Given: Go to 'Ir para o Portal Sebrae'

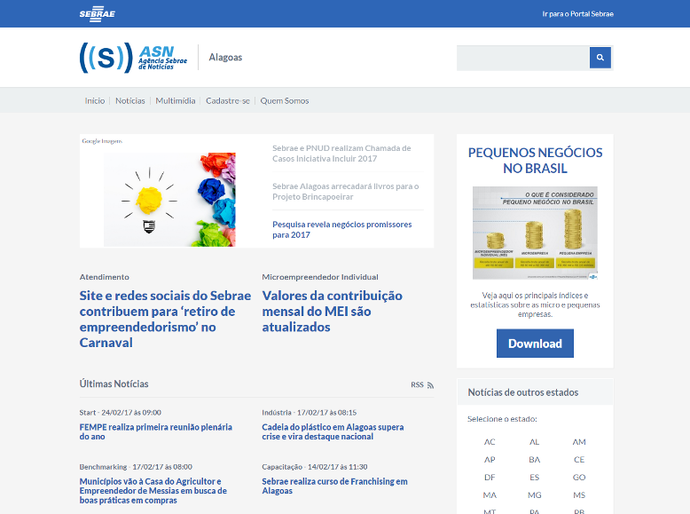Looking at the screenshot, I should pos(577,14).
